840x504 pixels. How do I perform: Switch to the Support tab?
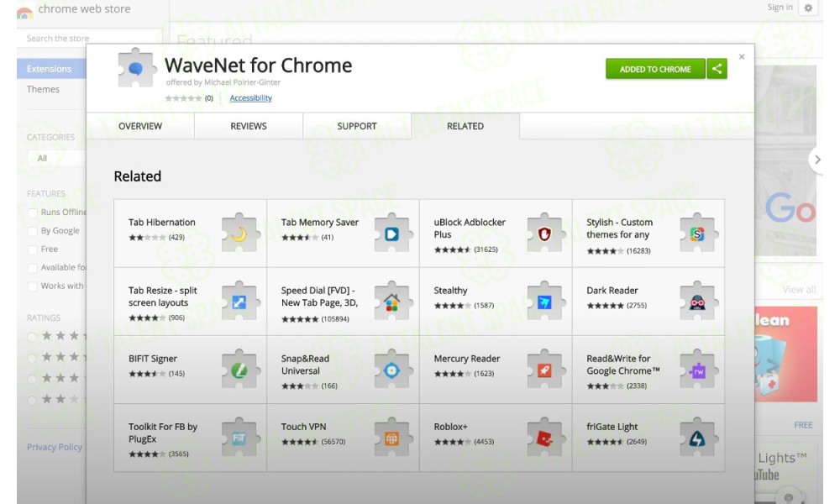[x=357, y=126]
